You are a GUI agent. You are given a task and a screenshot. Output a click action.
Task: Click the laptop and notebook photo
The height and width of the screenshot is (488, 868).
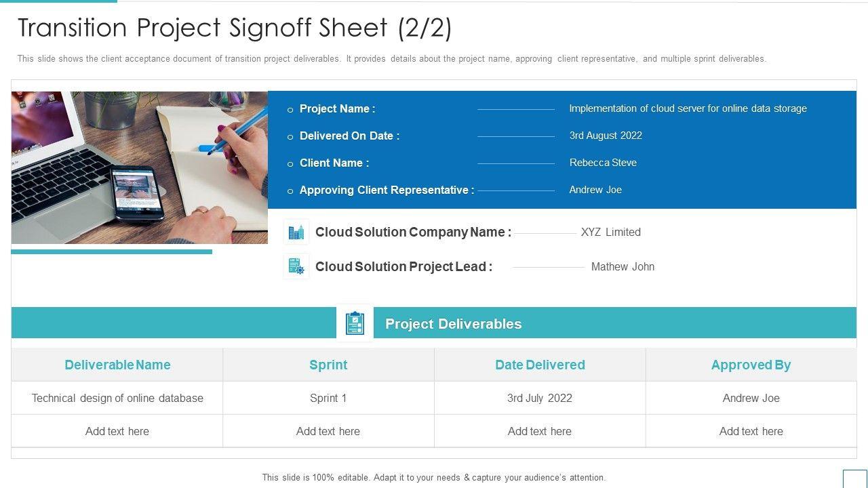pos(140,167)
